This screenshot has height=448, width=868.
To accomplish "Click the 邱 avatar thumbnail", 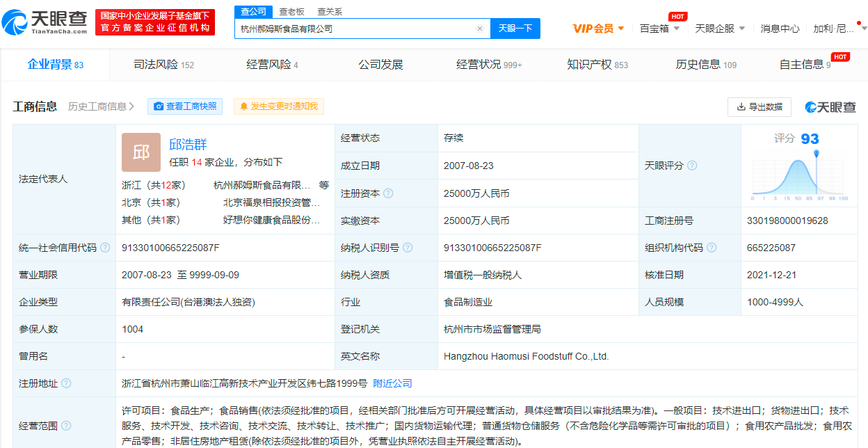I will (140, 152).
